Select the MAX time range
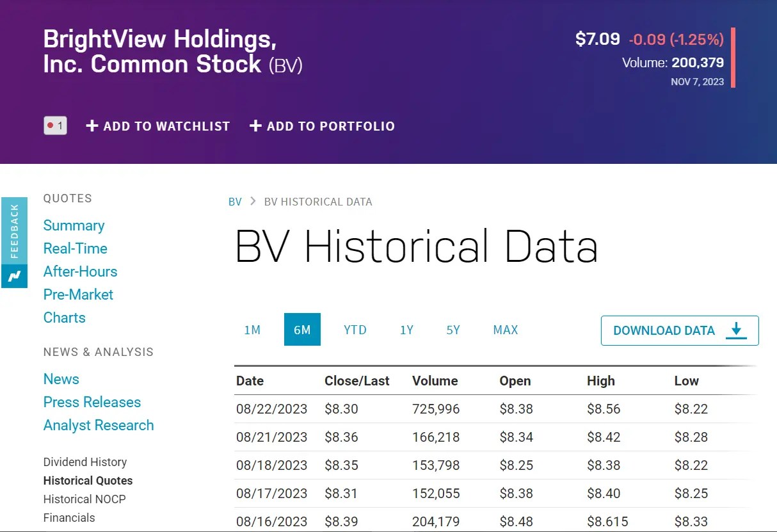The image size is (777, 532). pos(505,330)
